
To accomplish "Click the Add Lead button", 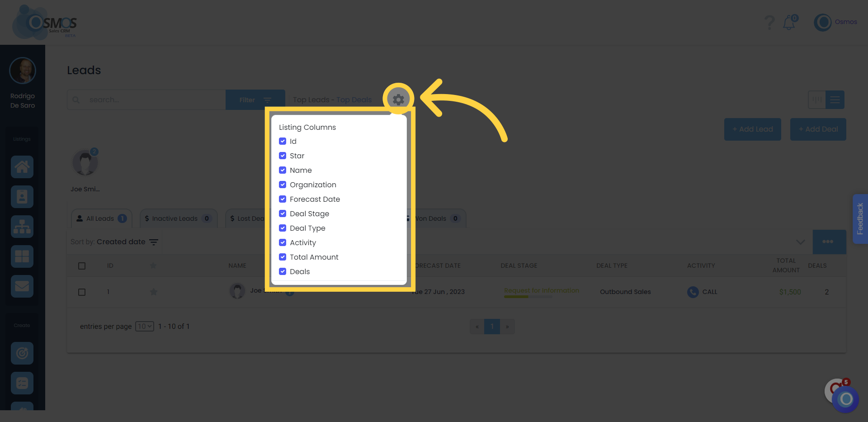I will tap(752, 129).
